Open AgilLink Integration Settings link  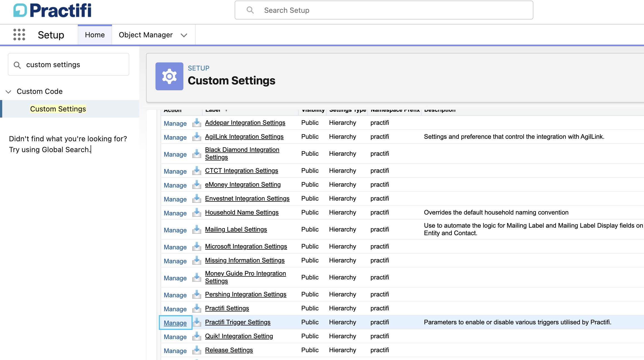pos(244,137)
